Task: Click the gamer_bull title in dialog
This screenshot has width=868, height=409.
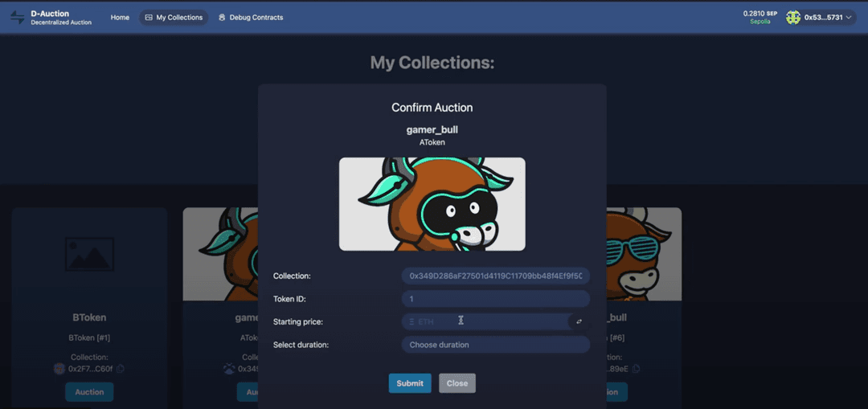Action: 432,130
